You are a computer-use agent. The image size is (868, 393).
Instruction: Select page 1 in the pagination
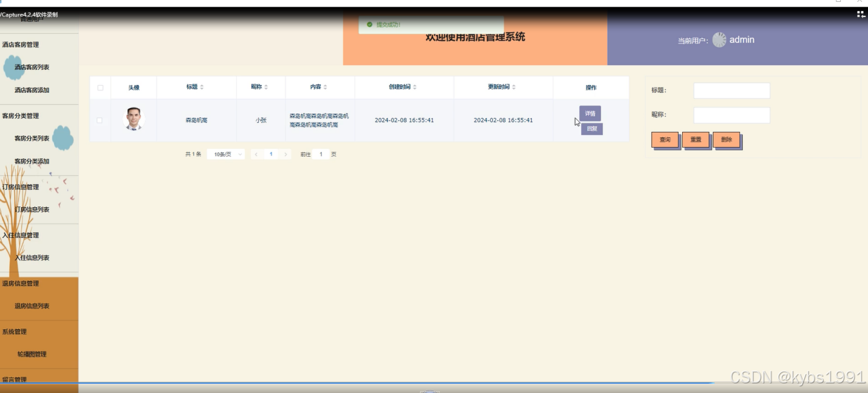(x=271, y=154)
